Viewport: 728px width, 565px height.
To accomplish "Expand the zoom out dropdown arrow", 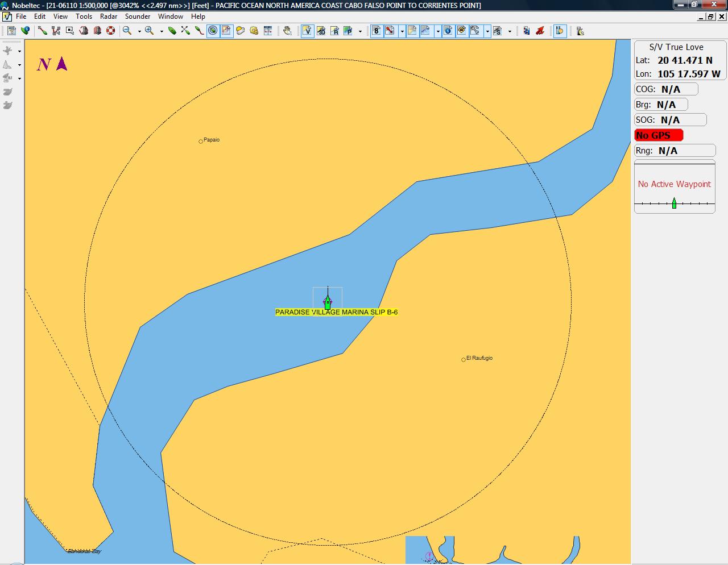I will click(139, 31).
